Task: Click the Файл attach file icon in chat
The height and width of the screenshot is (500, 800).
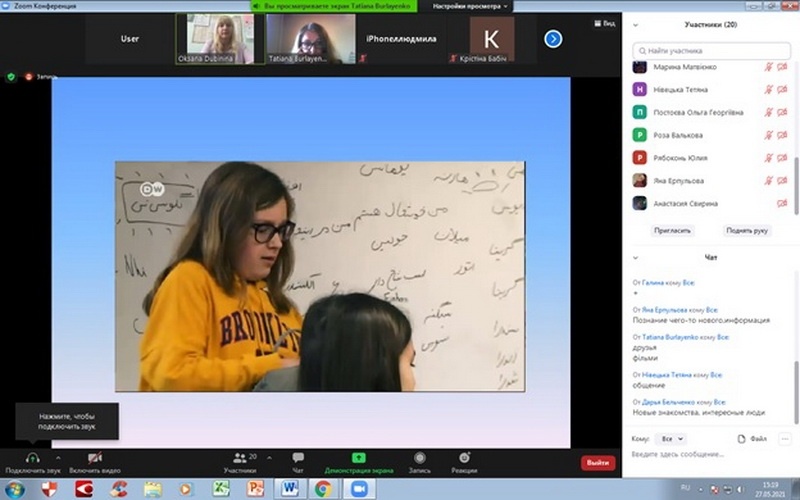Action: 742,439
